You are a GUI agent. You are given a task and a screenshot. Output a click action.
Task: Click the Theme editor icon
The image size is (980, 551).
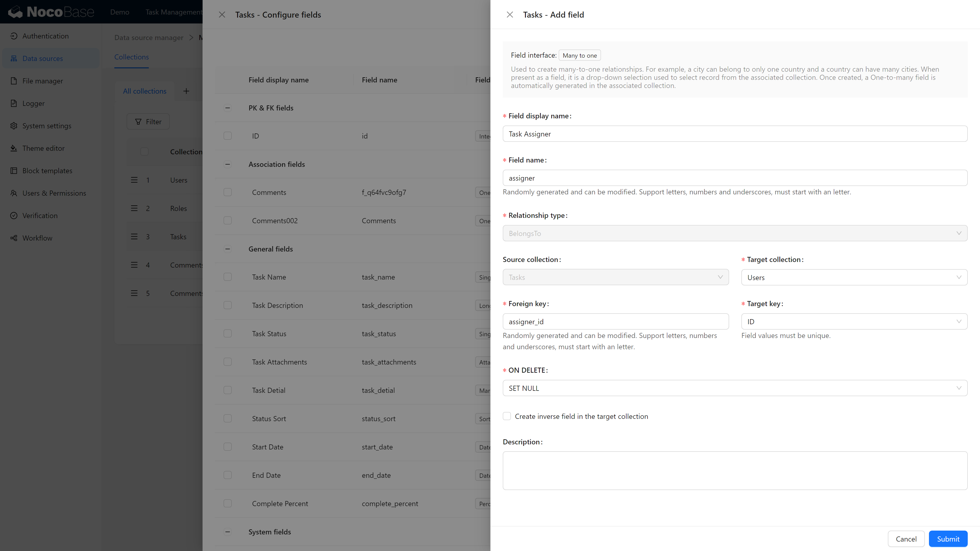click(x=14, y=148)
